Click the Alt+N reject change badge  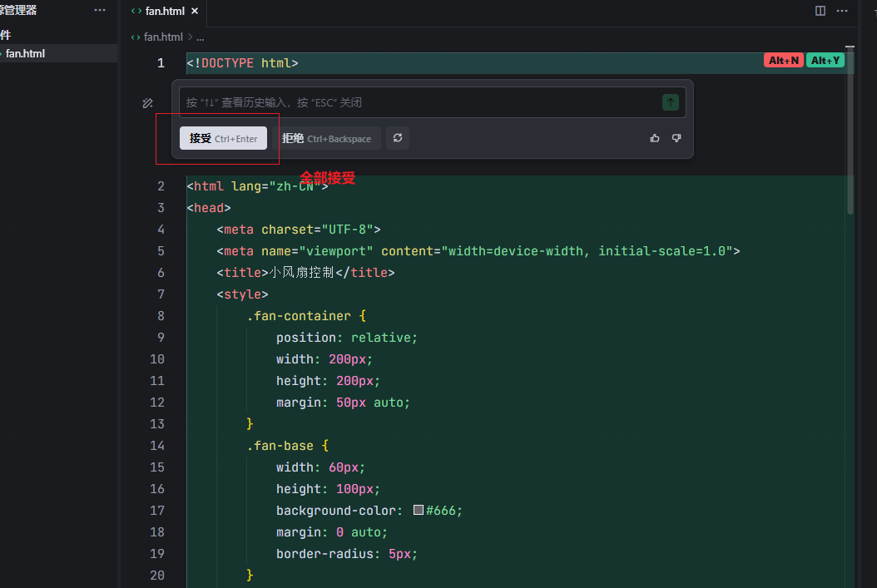(783, 61)
